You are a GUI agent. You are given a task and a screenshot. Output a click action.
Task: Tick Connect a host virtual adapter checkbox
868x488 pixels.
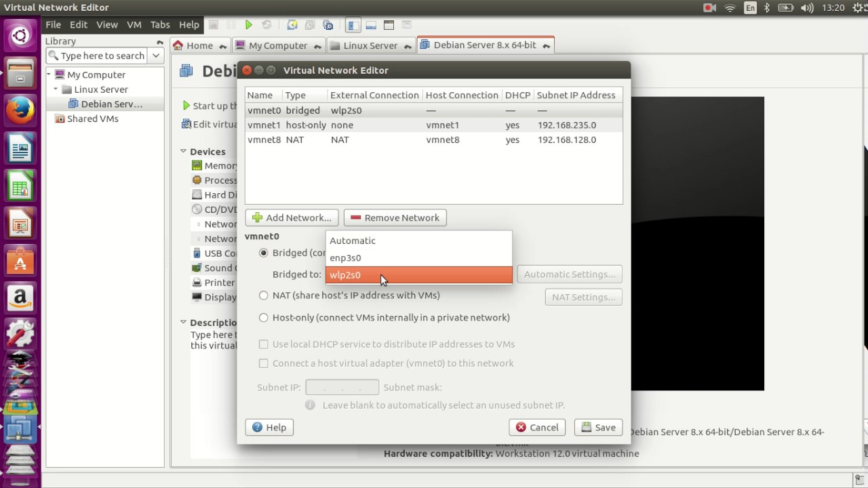click(x=264, y=363)
